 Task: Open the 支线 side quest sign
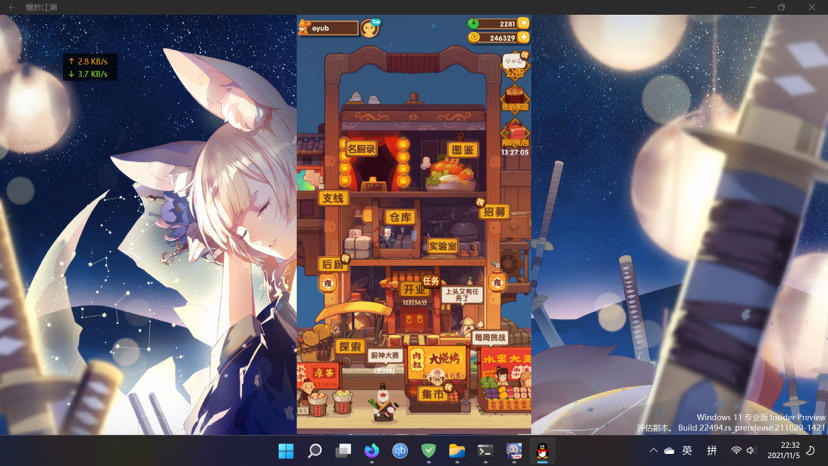(333, 198)
